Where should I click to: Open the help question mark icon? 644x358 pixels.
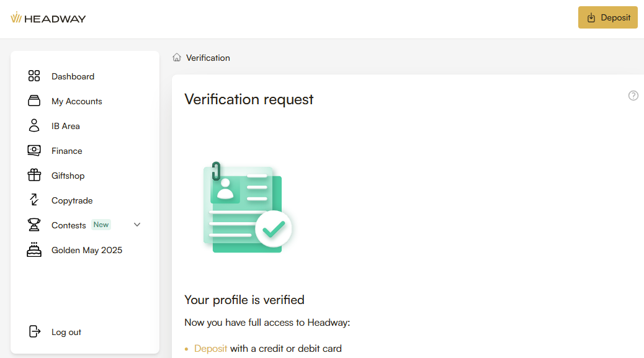(x=633, y=96)
